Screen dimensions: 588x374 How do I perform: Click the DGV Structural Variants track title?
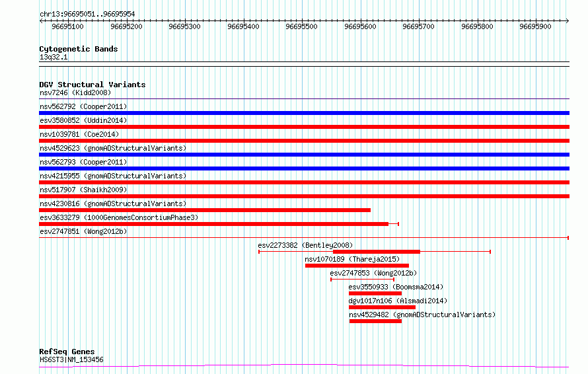click(92, 85)
